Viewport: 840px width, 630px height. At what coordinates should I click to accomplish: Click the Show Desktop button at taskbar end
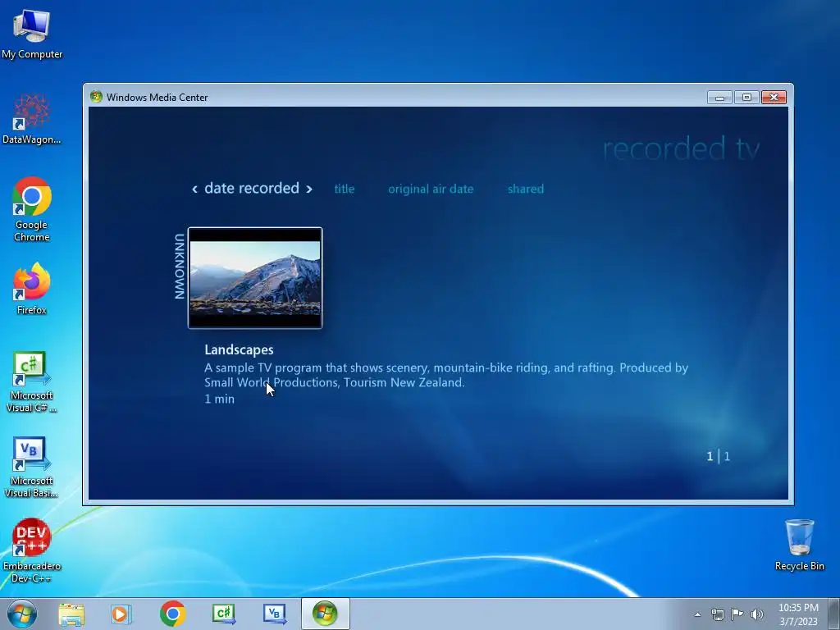pos(834,614)
